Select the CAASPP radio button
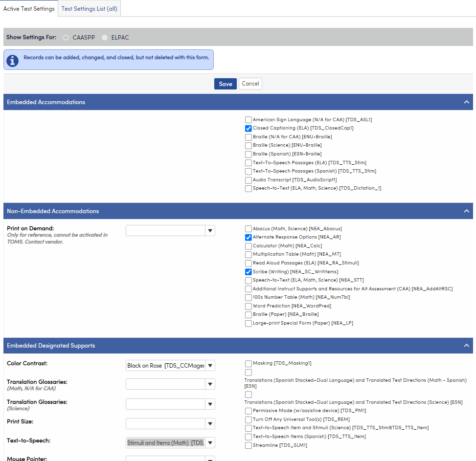The width and height of the screenshot is (476, 461). (66, 37)
